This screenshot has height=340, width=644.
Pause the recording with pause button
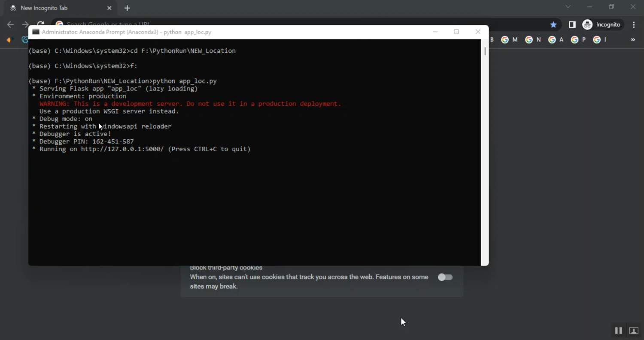pyautogui.click(x=618, y=331)
